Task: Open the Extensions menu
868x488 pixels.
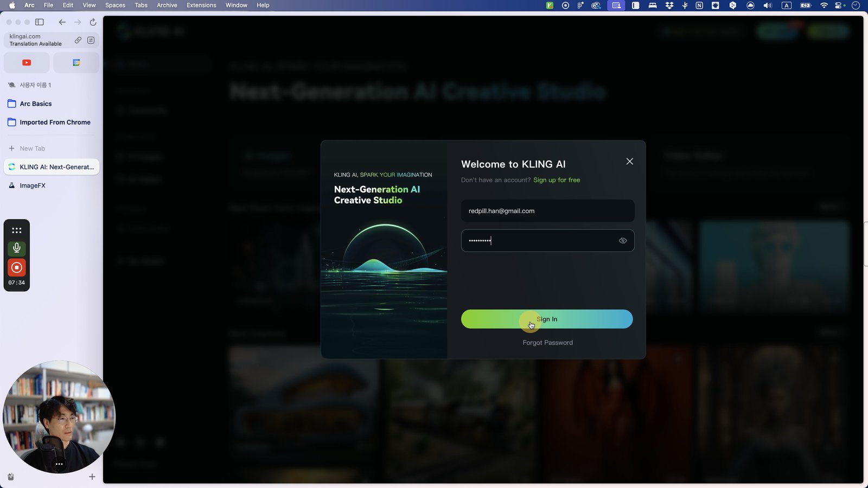Action: (x=201, y=5)
